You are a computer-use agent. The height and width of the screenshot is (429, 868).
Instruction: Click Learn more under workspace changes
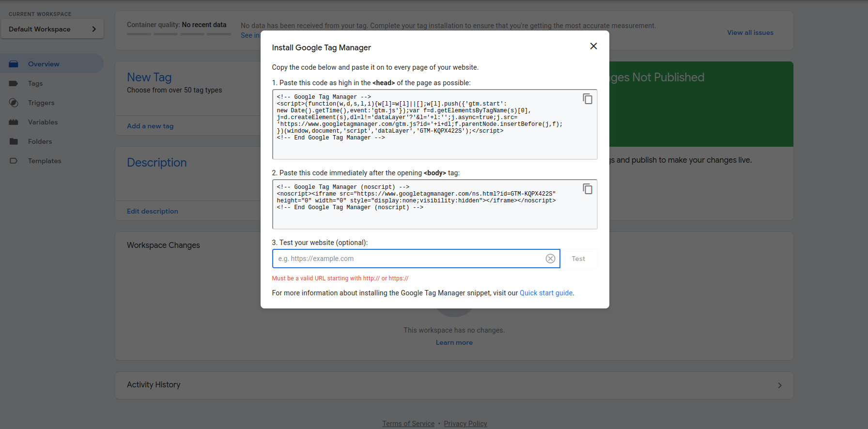point(454,342)
